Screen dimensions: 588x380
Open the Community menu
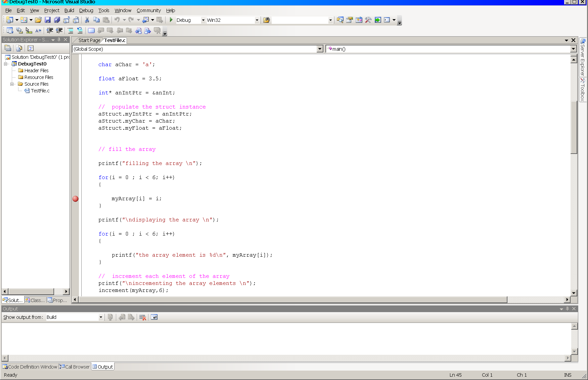[x=149, y=10]
